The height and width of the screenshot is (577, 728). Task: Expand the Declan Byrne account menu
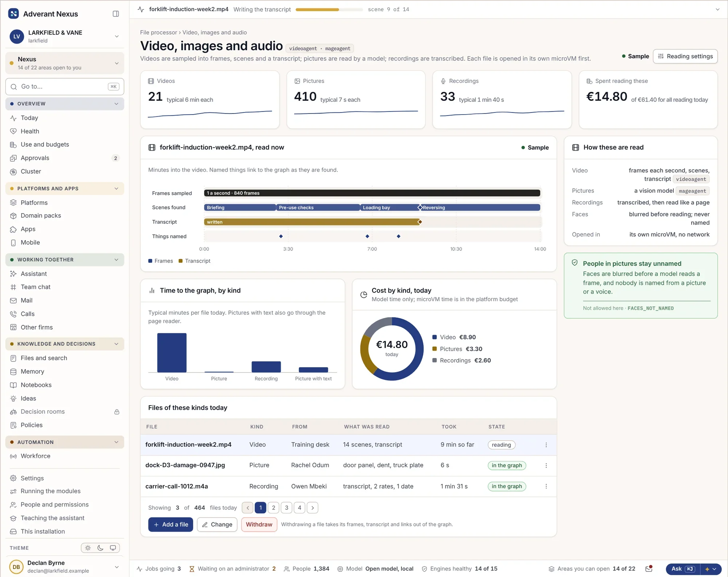point(65,566)
